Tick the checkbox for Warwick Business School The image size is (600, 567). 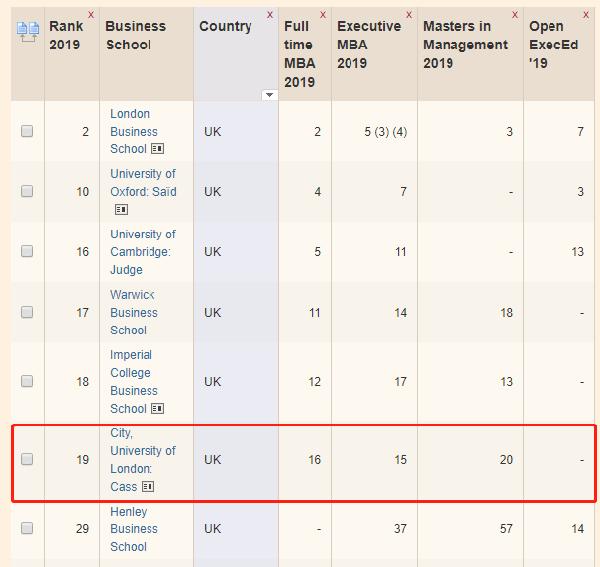click(27, 312)
